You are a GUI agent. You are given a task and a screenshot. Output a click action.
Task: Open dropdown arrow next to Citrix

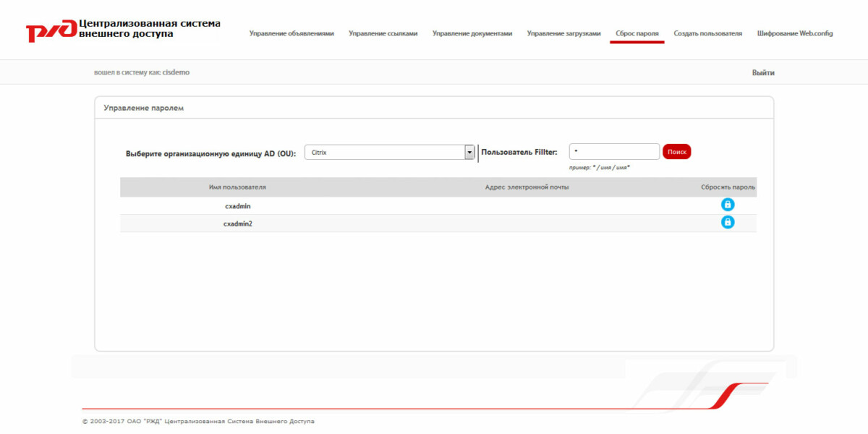468,152
